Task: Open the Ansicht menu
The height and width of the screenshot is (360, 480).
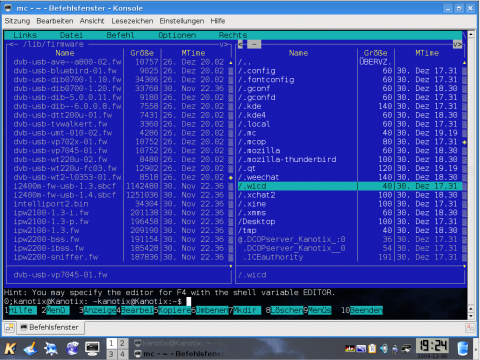Action: point(92,21)
